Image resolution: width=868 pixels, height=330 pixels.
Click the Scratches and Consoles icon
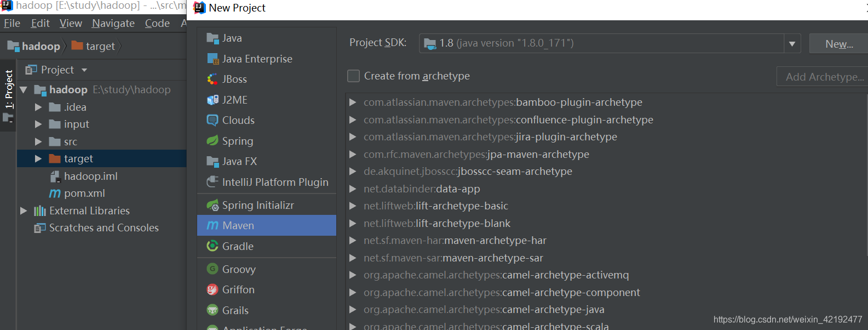[x=40, y=228]
